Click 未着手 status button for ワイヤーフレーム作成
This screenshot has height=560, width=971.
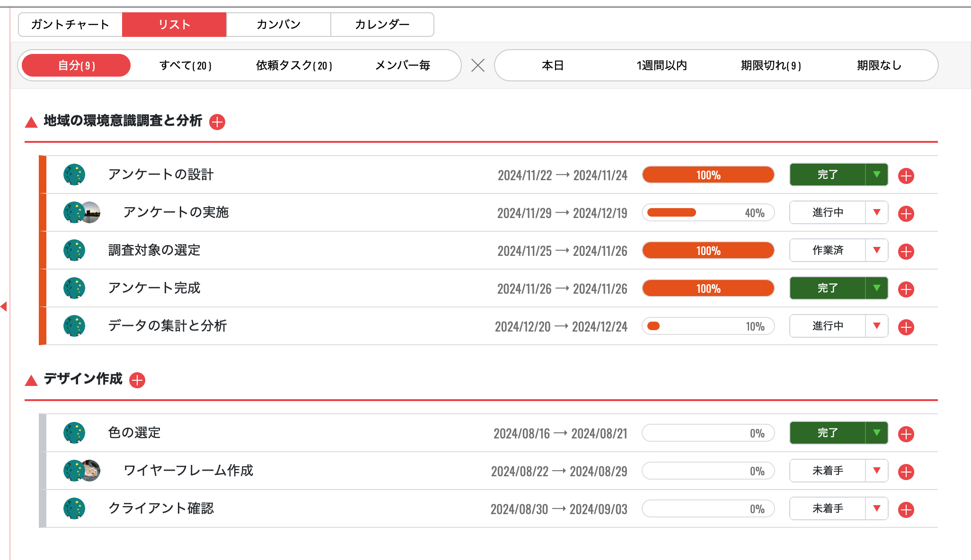[828, 471]
